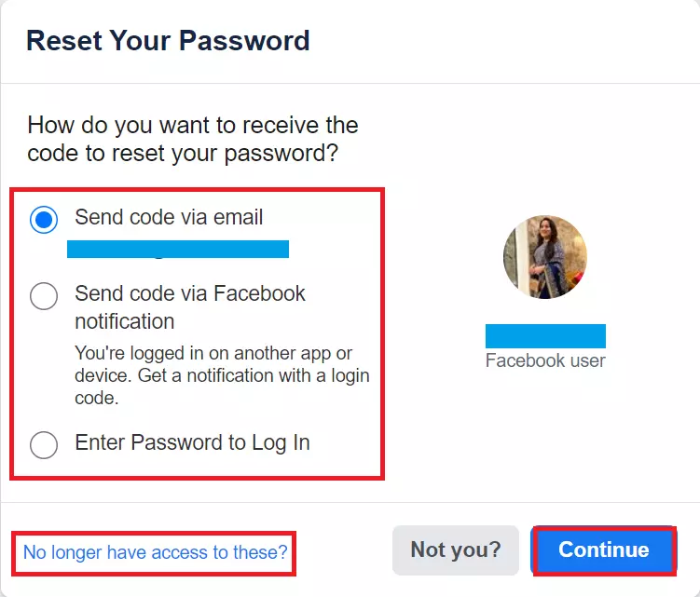The height and width of the screenshot is (597, 700).
Task: Click the 'Enter Password to Log In' label
Action: (x=192, y=442)
